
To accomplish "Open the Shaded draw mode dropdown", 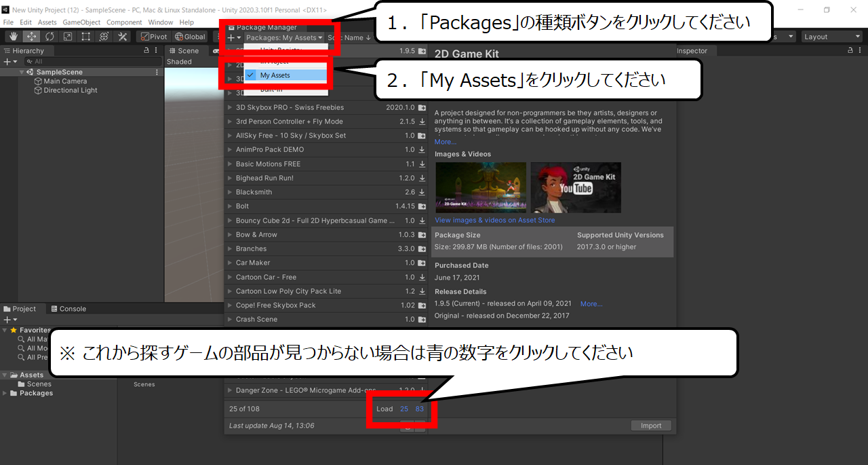I will pos(180,62).
